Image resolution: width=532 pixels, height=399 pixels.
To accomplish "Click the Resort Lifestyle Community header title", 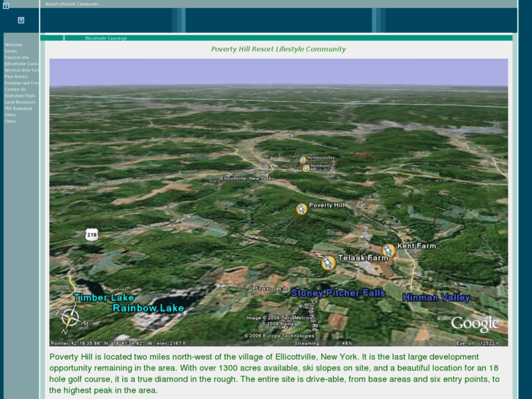I will [x=72, y=4].
